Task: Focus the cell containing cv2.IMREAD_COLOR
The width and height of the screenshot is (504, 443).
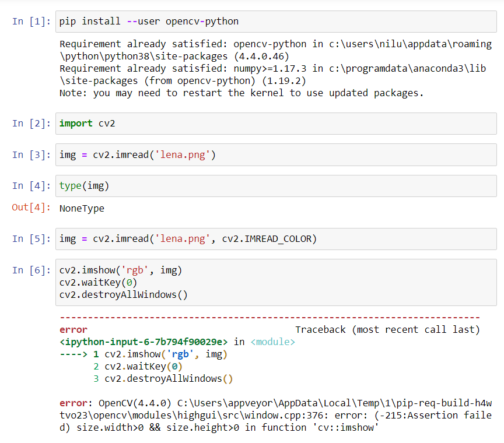Action: coord(276,239)
